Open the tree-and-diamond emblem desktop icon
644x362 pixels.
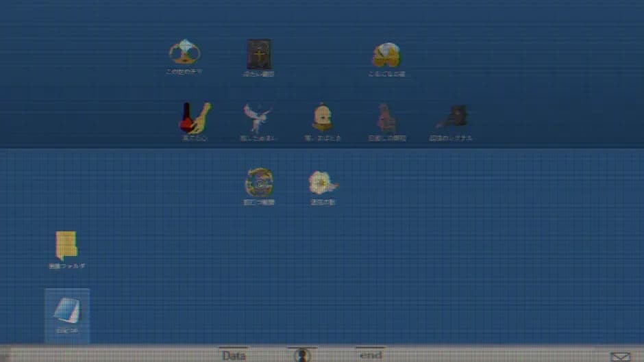point(185,52)
